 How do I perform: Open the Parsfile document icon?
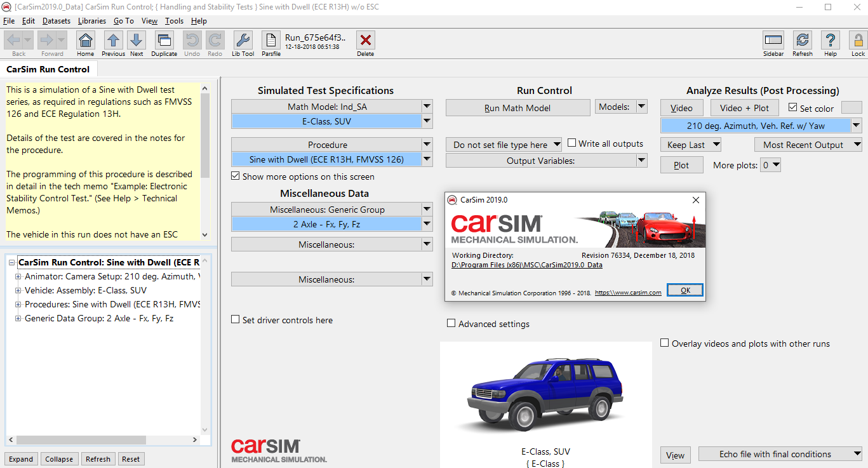(x=271, y=41)
